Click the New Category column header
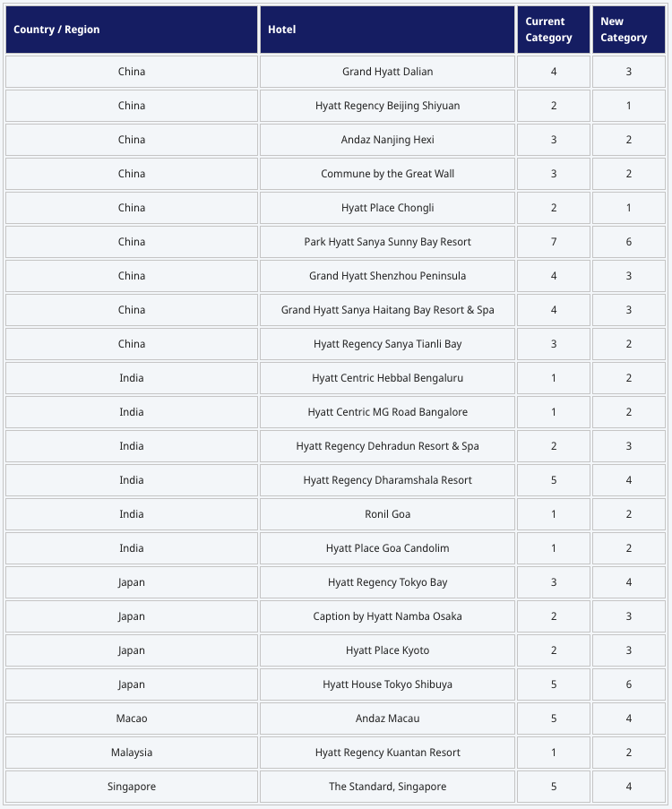 (x=624, y=30)
